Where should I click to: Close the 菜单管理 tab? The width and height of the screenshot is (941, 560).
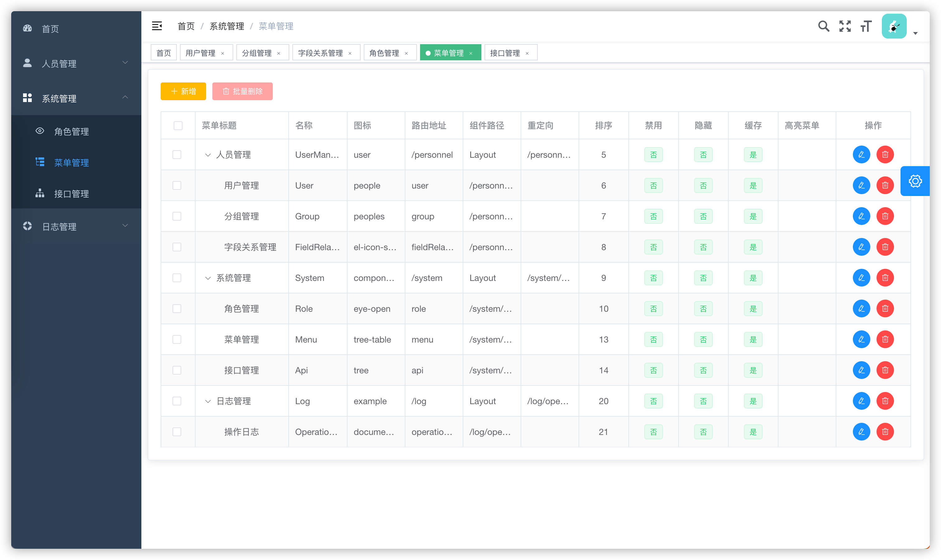470,53
